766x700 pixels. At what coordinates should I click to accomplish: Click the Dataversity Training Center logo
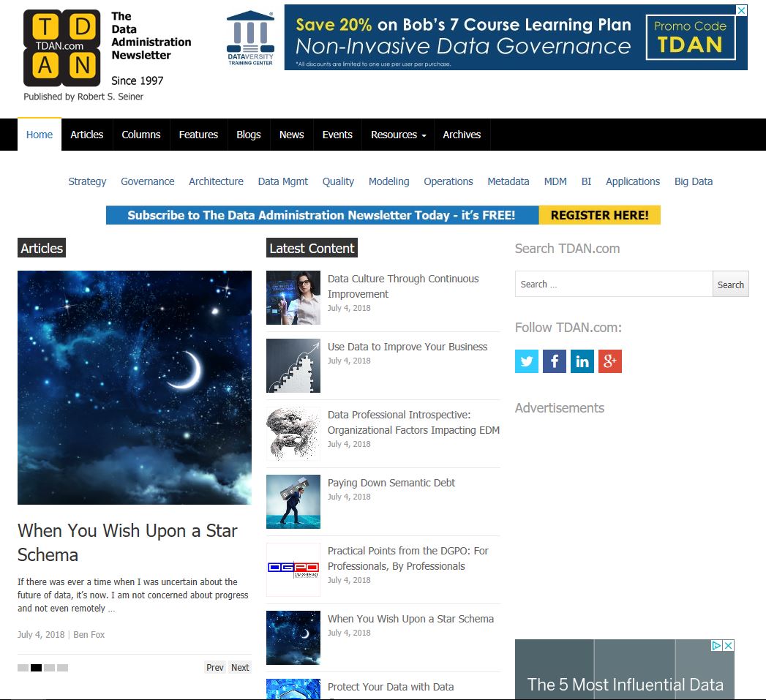(x=251, y=38)
